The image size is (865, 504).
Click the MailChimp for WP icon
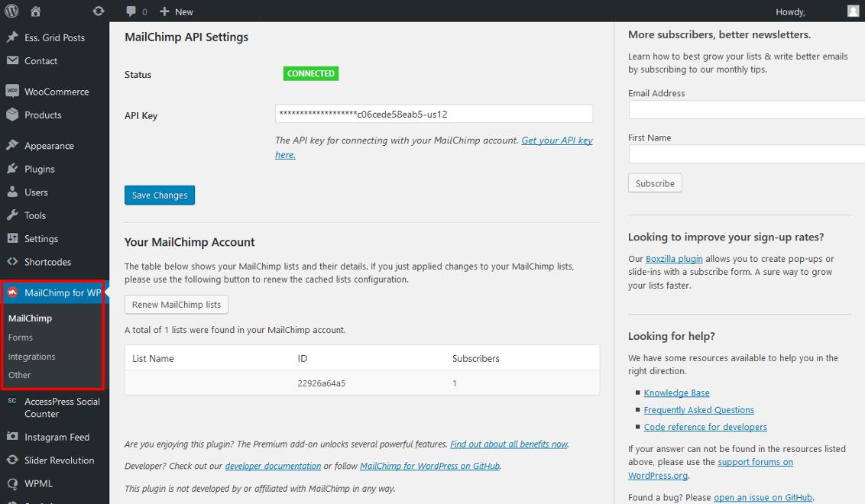[12, 292]
